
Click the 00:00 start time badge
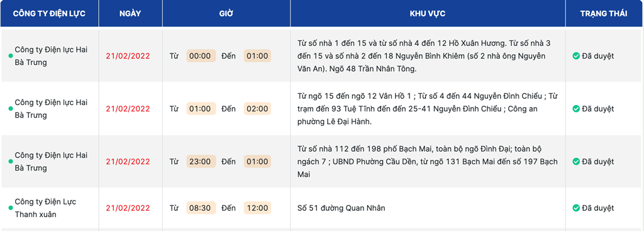(x=201, y=56)
